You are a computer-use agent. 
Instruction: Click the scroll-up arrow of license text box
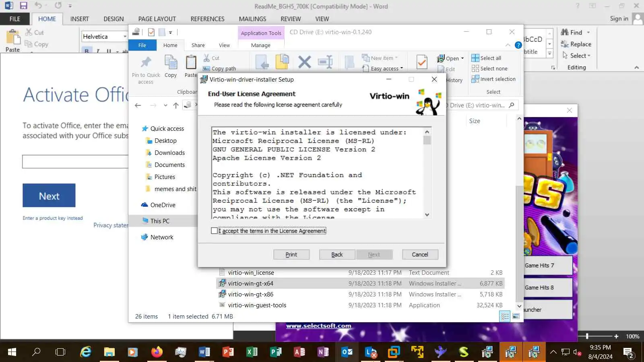point(427,132)
